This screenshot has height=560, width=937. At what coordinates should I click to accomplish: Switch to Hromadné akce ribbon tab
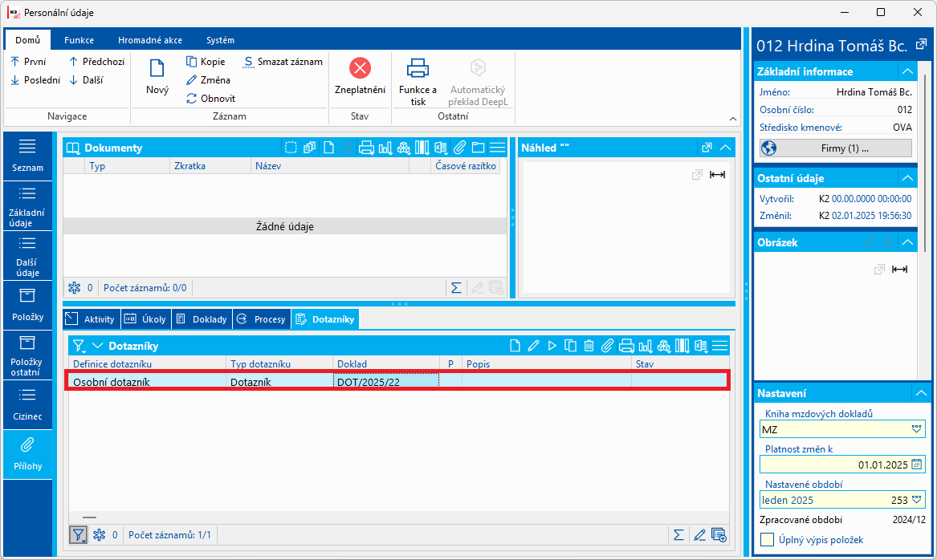tap(150, 40)
